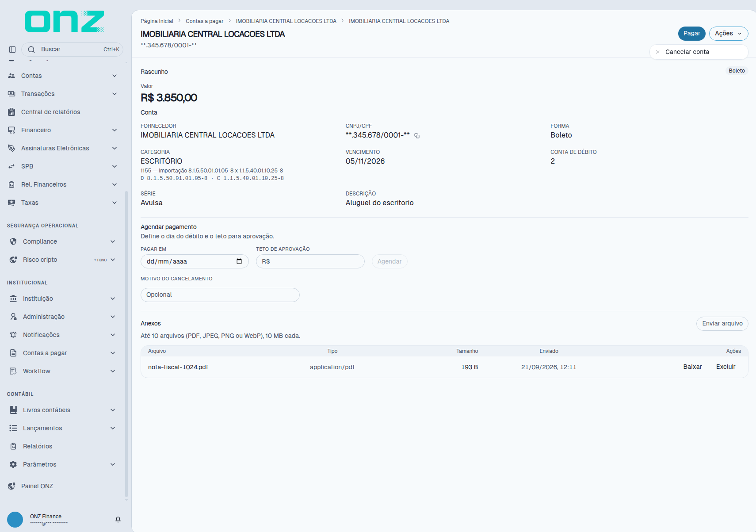Click the Livros contábeis book icon
This screenshot has width=756, height=532.
[13, 410]
